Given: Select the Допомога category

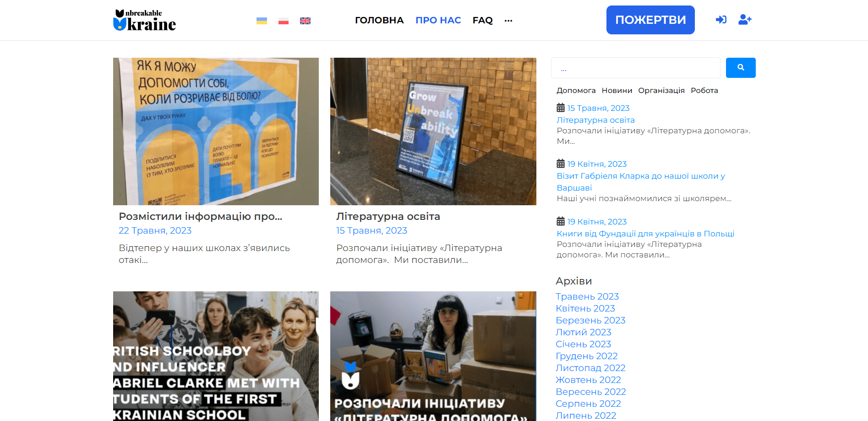Looking at the screenshot, I should 576,91.
